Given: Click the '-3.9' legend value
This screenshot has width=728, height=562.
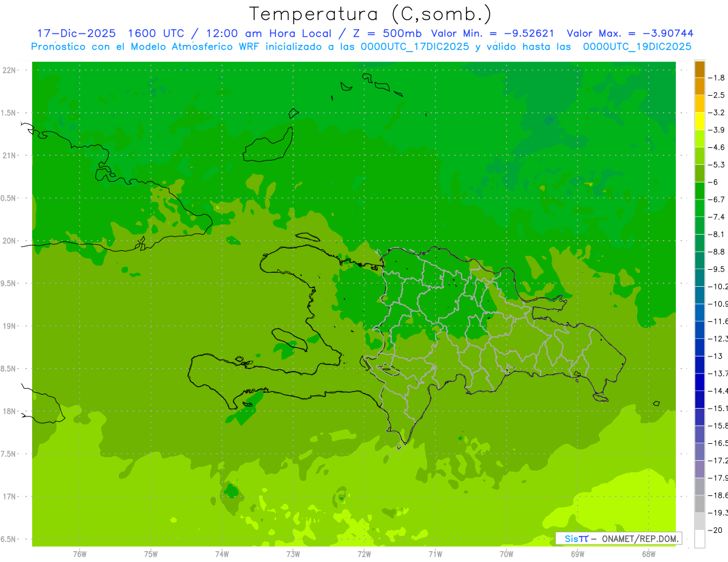Looking at the screenshot, I should (717, 130).
